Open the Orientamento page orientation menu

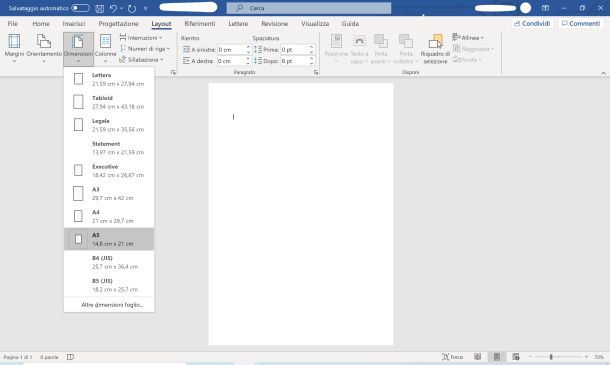[44, 49]
